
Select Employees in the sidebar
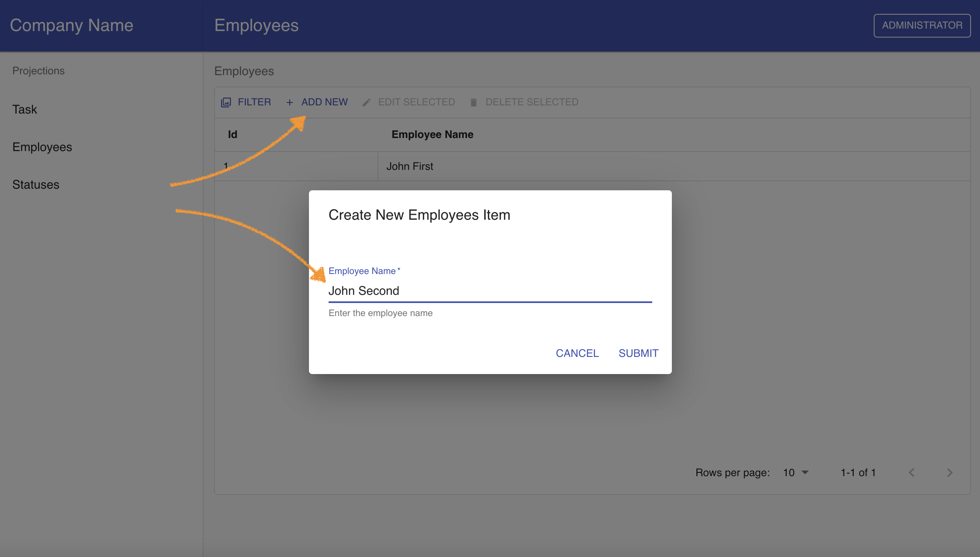pos(42,147)
